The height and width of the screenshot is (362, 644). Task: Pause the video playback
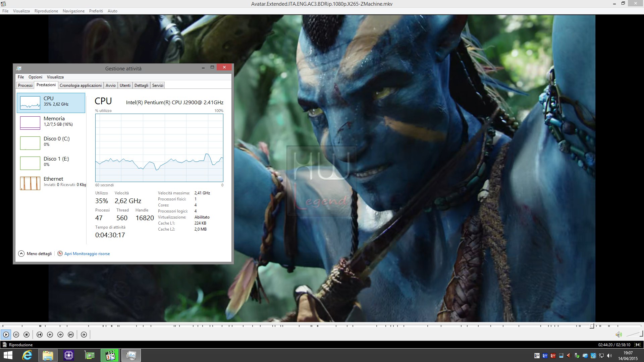coord(16,335)
